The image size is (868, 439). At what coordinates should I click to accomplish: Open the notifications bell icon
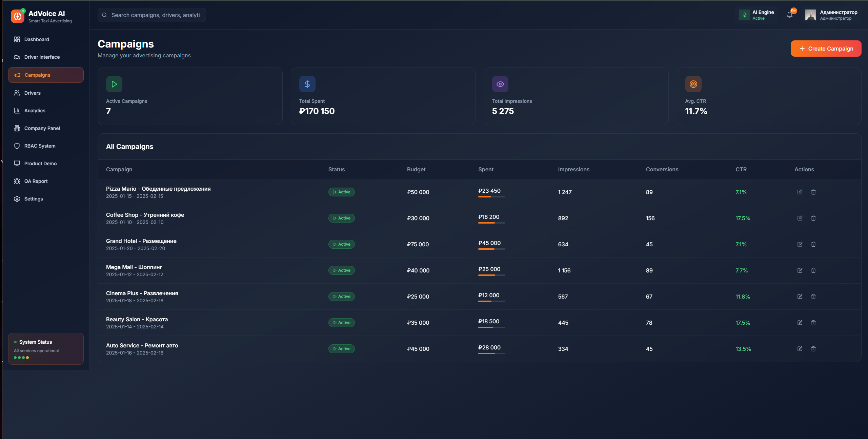pyautogui.click(x=789, y=15)
